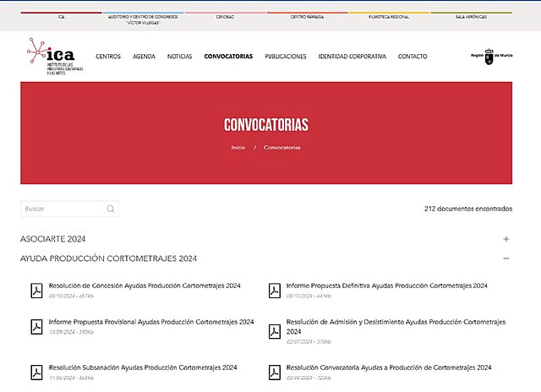541x392 pixels.
Task: Open Resolución de Admisión y Desistimiento link
Action: coord(396,326)
